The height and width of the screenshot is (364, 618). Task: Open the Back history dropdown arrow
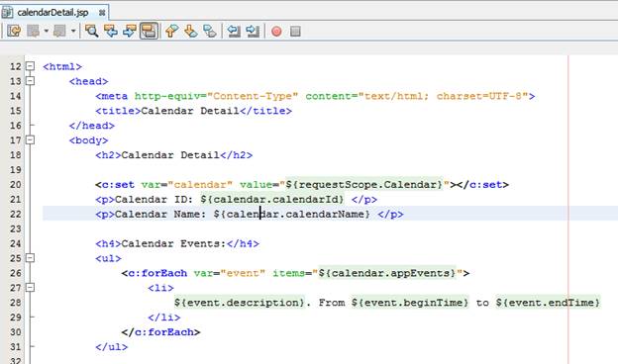[x=47, y=31]
